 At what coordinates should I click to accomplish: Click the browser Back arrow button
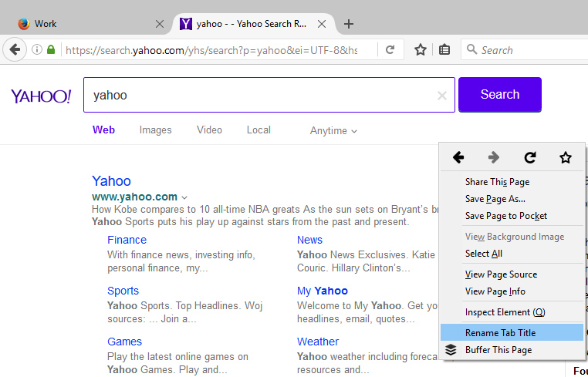pyautogui.click(x=15, y=50)
